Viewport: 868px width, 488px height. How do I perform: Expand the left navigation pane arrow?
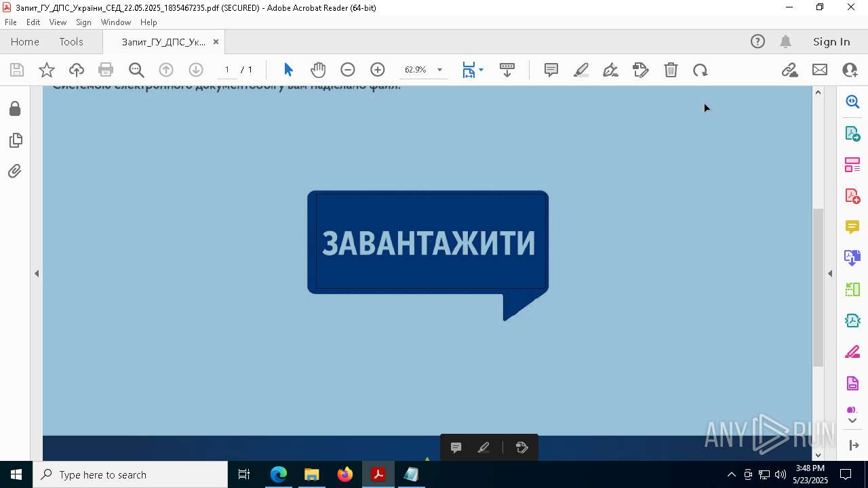[x=37, y=273]
